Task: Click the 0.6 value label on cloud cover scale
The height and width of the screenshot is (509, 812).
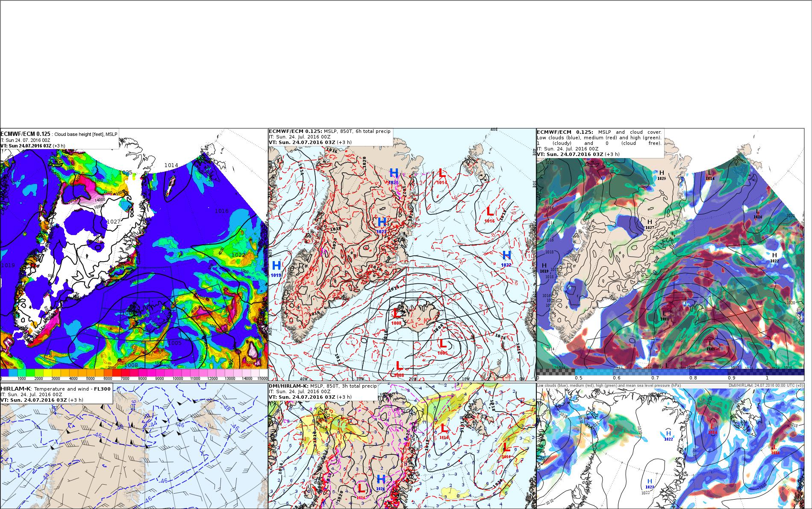Action: 616,378
